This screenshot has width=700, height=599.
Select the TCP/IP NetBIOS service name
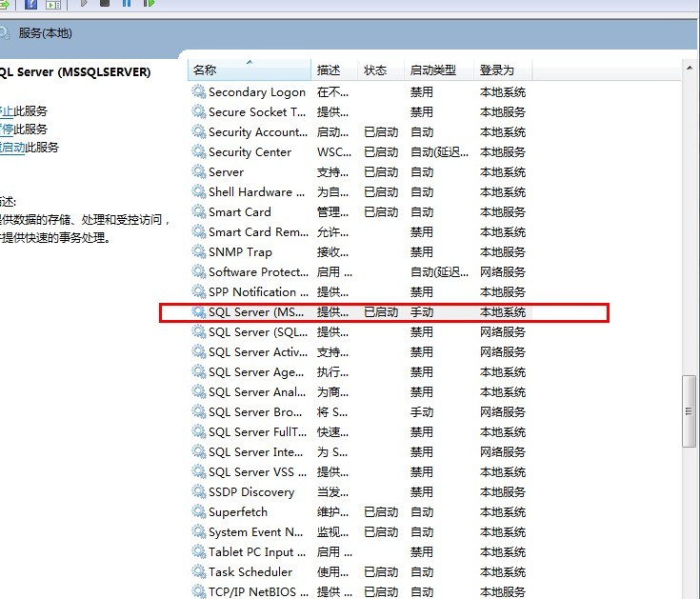coord(258,592)
